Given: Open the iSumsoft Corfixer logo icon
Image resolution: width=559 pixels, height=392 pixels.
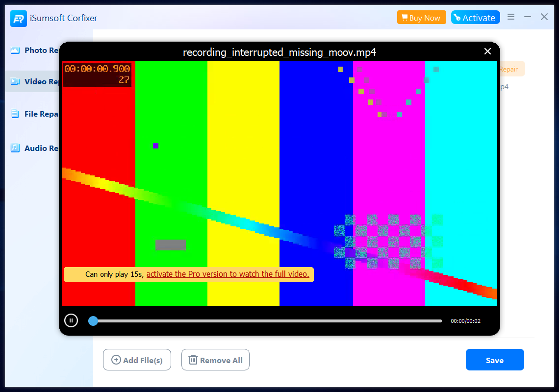Looking at the screenshot, I should [x=19, y=18].
